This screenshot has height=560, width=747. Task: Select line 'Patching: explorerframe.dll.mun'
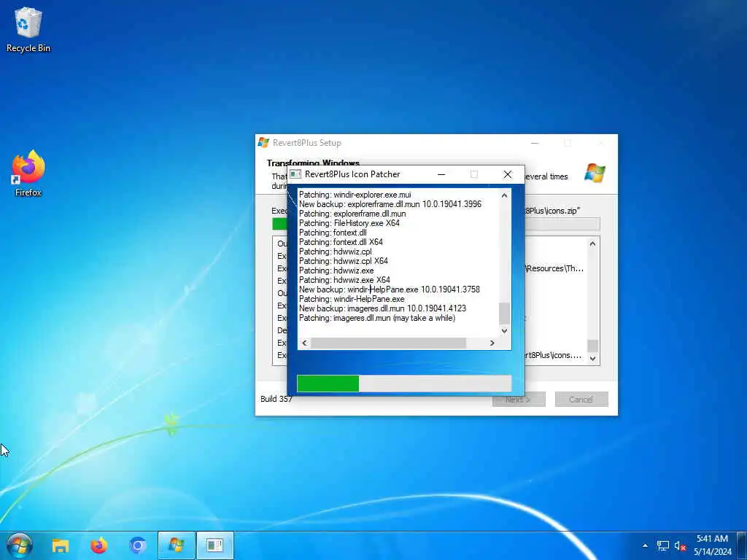(x=352, y=214)
